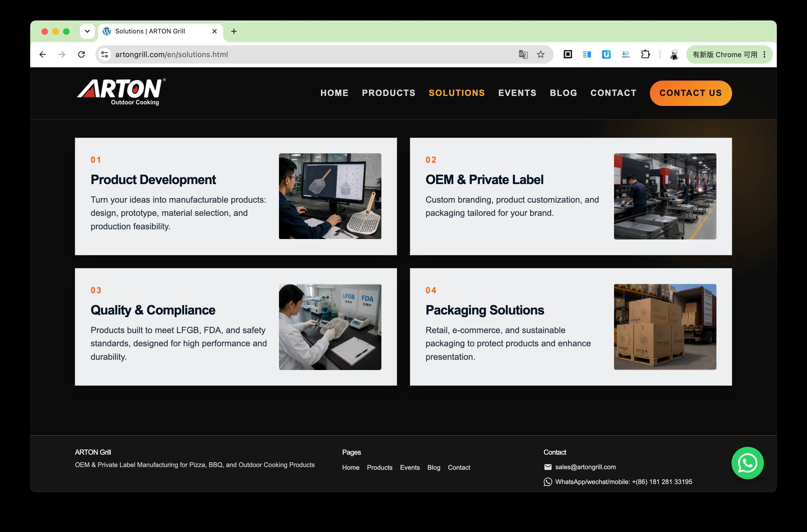The width and height of the screenshot is (807, 532).
Task: Open the Chrome profile avatar
Action: pos(674,54)
